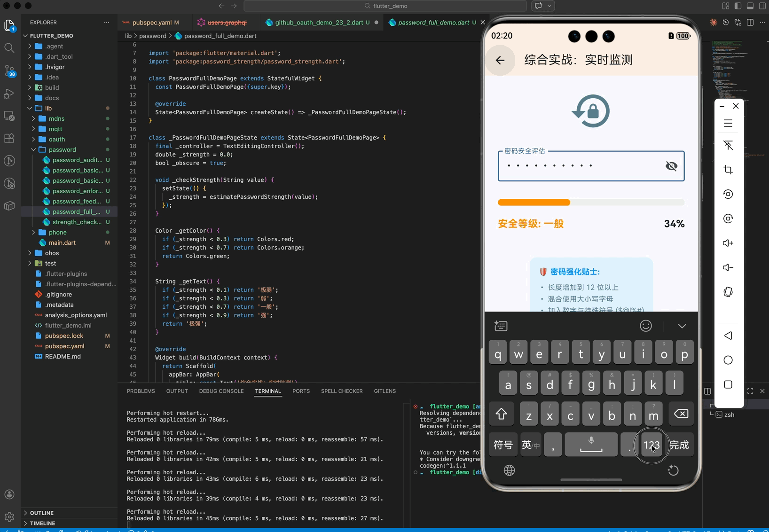Viewport: 769px width, 532px height.
Task: Tap the letter q key
Action: click(498, 352)
